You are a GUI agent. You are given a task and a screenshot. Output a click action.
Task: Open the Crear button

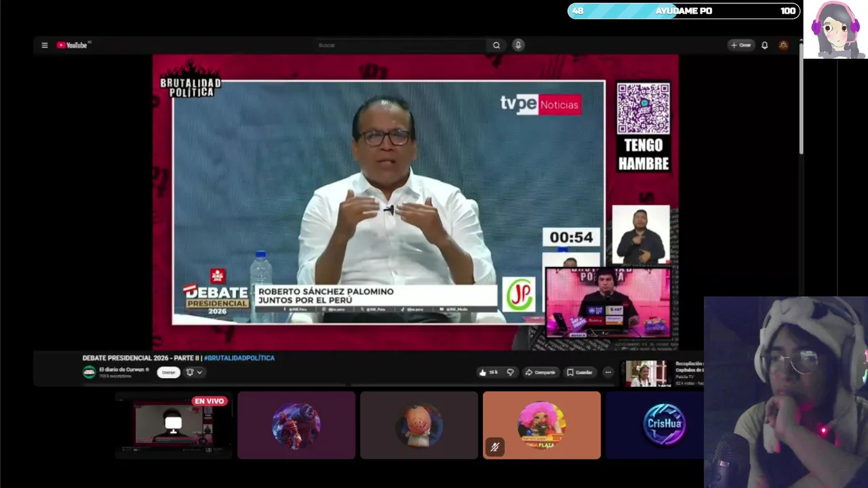pos(741,45)
